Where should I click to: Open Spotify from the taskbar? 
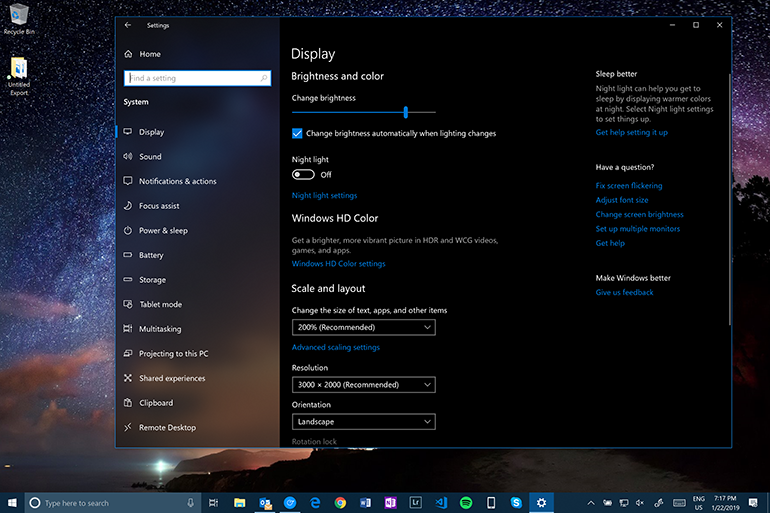tap(467, 502)
